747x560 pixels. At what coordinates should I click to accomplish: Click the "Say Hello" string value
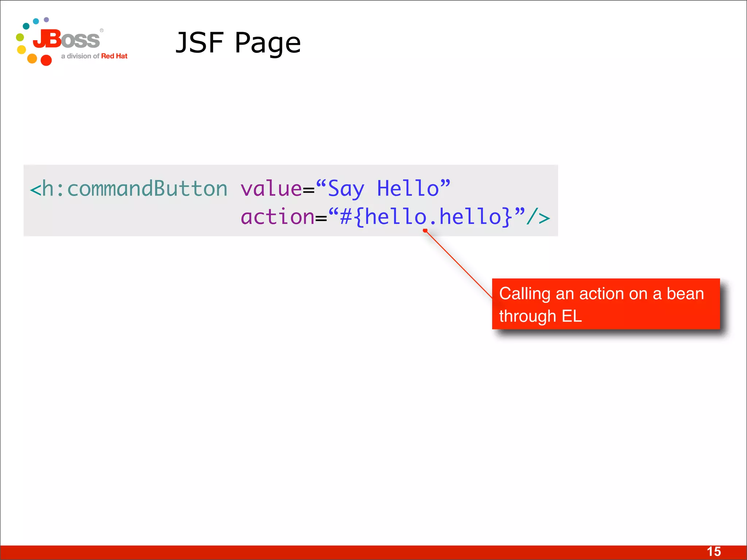click(x=383, y=189)
